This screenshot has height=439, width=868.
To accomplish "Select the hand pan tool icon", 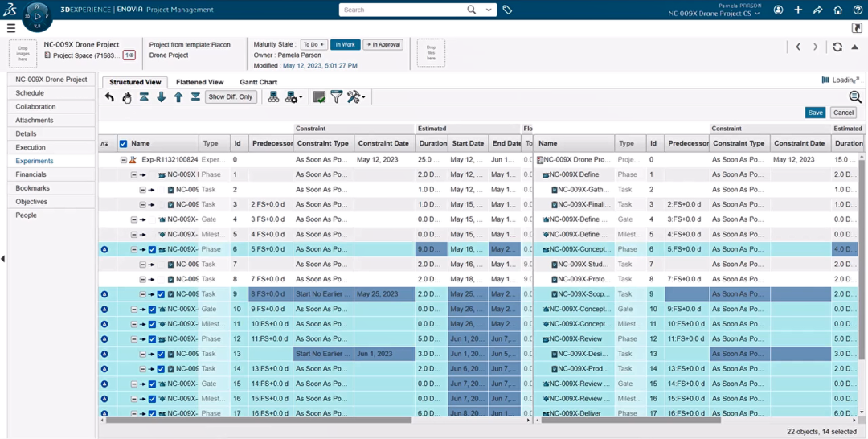I will click(x=127, y=97).
